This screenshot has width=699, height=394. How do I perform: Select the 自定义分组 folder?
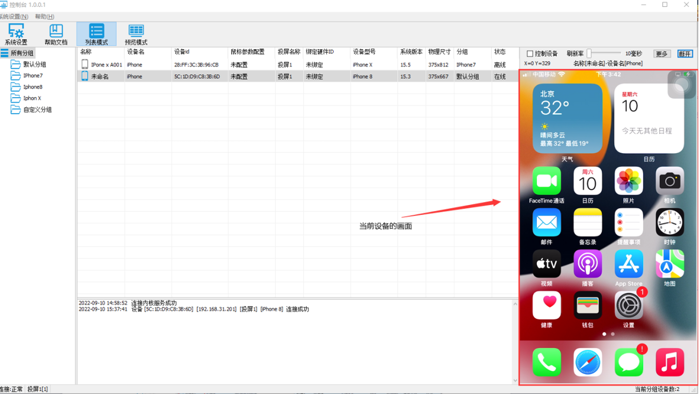click(x=31, y=110)
